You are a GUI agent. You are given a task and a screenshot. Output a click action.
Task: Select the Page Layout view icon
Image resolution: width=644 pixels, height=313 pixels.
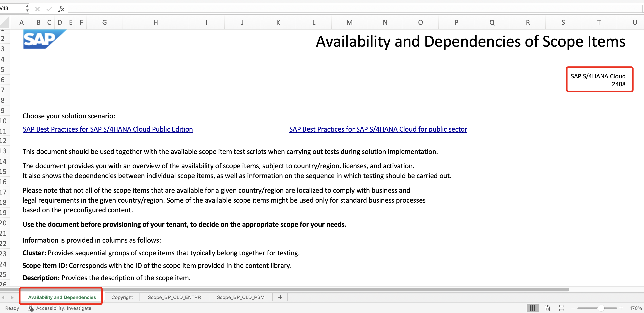pyautogui.click(x=547, y=308)
